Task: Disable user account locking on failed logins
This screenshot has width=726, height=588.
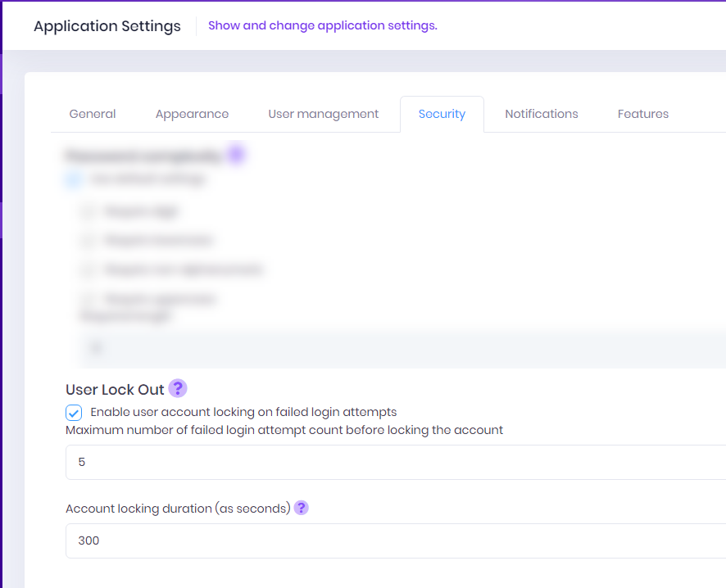Action: tap(73, 412)
